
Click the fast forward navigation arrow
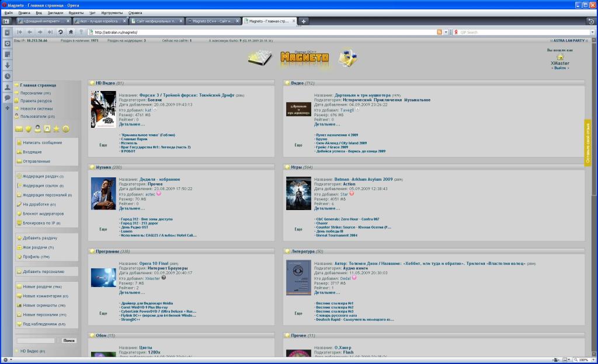(50, 32)
